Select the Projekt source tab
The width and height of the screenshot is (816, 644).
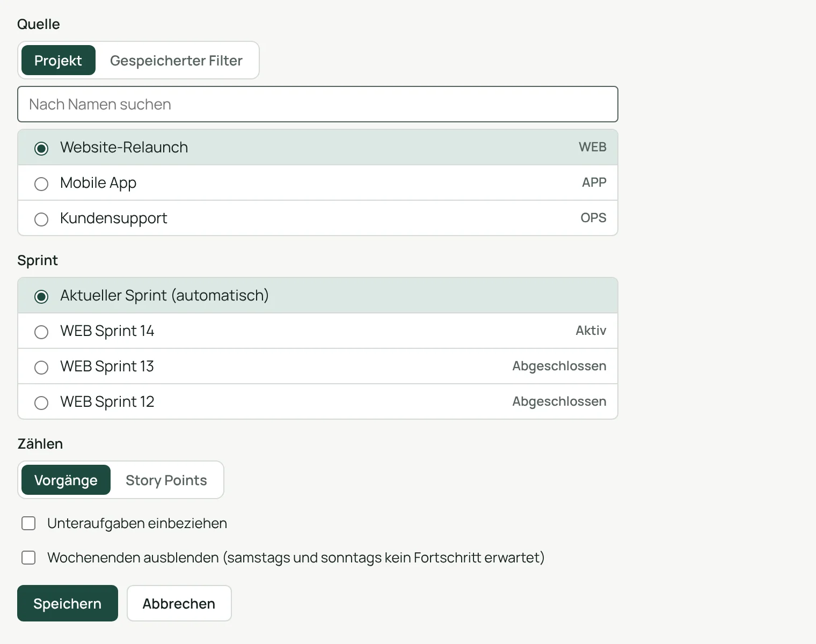(x=58, y=60)
